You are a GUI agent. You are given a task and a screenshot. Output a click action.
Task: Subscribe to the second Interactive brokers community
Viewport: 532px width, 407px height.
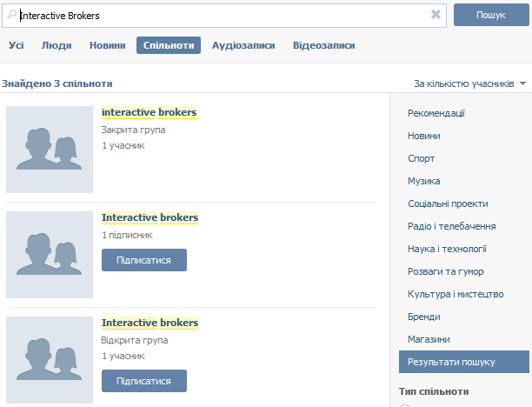(x=144, y=260)
